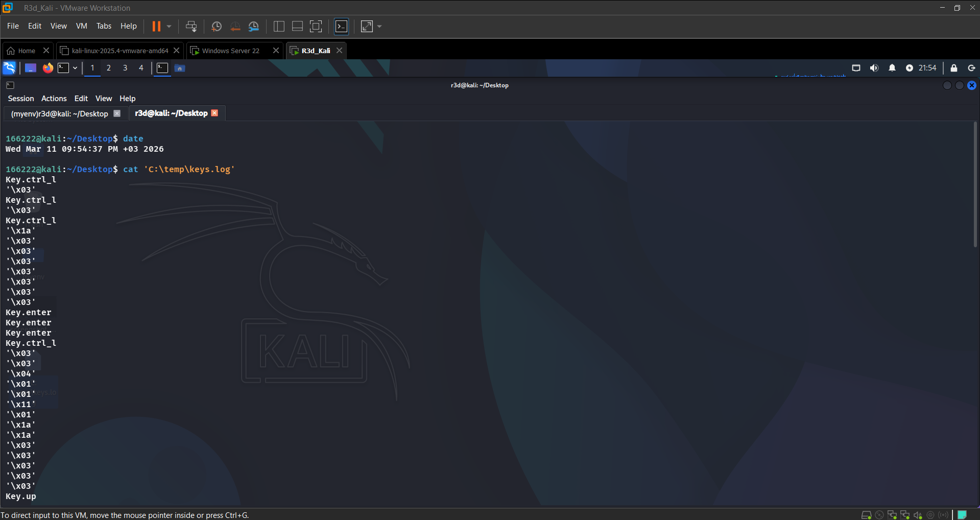Open the VM menu
980x520 pixels.
tap(82, 26)
